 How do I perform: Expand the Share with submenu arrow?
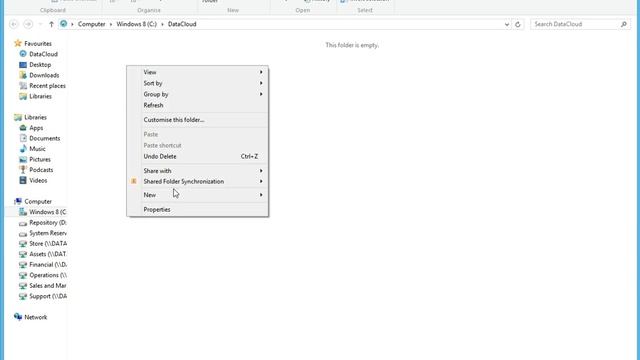coord(261,171)
